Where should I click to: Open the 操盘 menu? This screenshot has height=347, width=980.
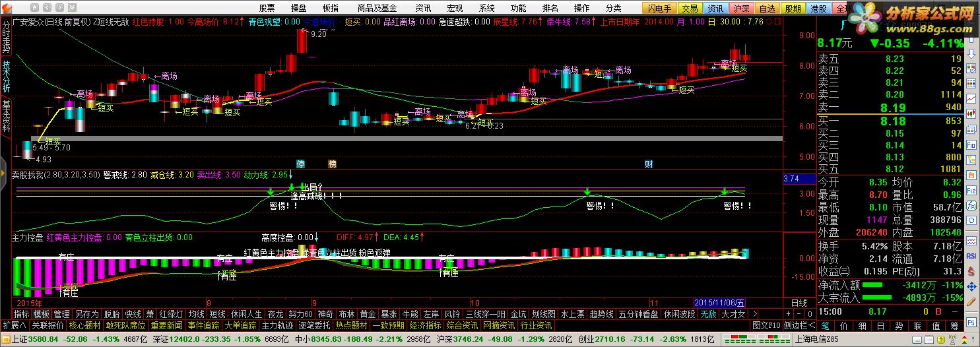point(298,8)
